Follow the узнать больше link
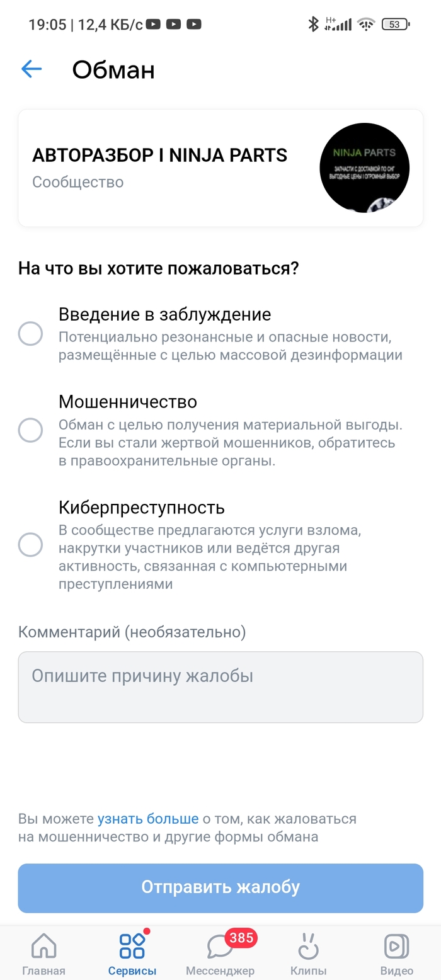 (x=148, y=819)
